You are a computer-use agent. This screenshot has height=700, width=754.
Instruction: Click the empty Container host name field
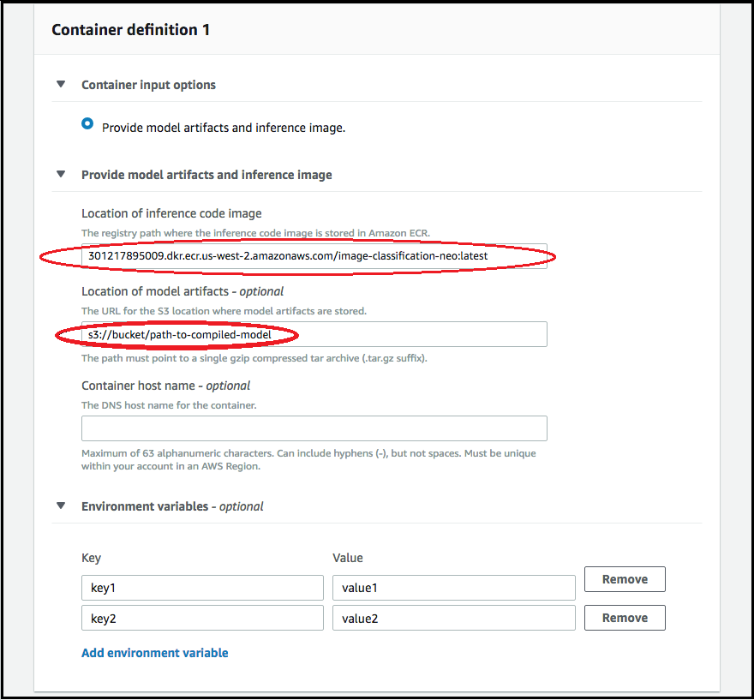[x=314, y=428]
